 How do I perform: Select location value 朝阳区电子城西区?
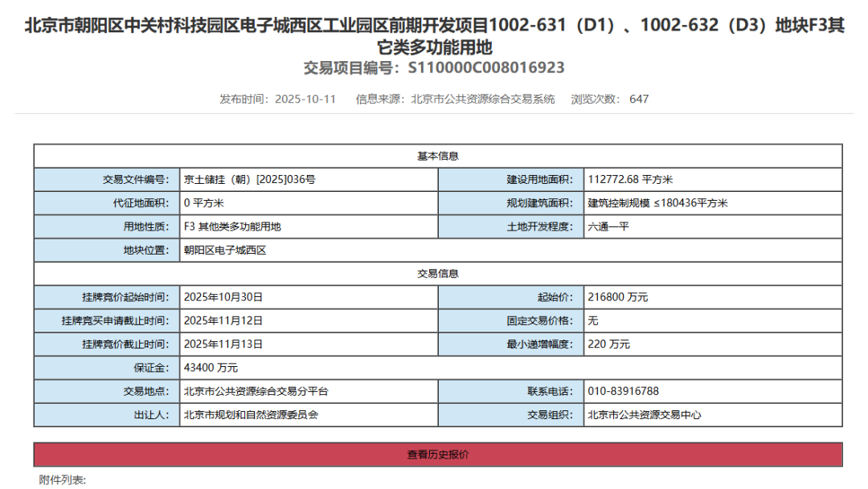pos(225,250)
